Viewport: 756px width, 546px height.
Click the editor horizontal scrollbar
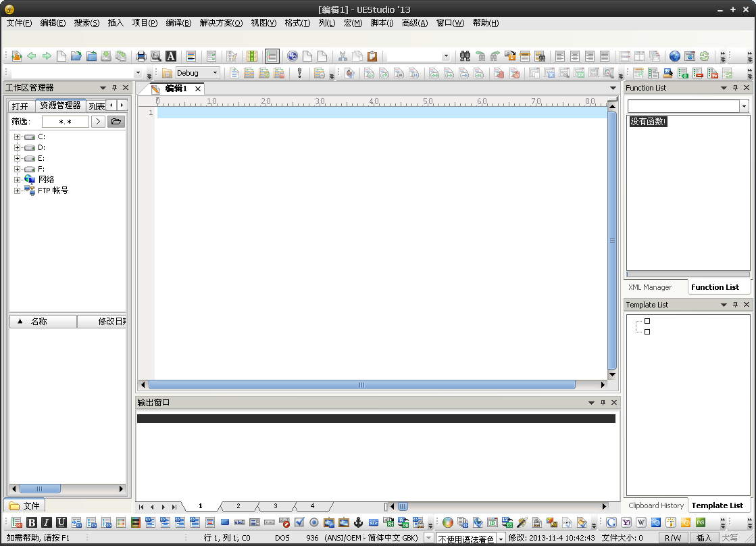361,384
